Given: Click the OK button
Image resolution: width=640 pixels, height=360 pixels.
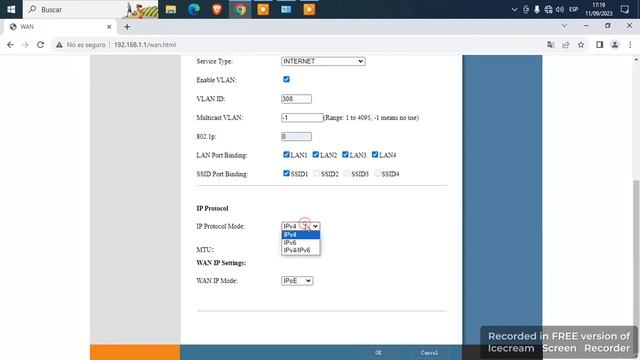Looking at the screenshot, I should (378, 353).
